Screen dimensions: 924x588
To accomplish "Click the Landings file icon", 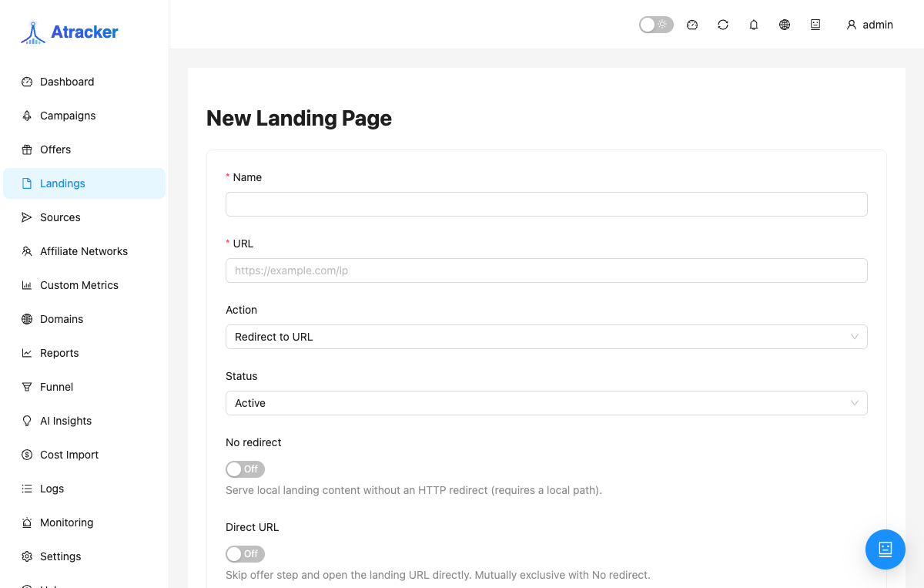I will [x=27, y=183].
